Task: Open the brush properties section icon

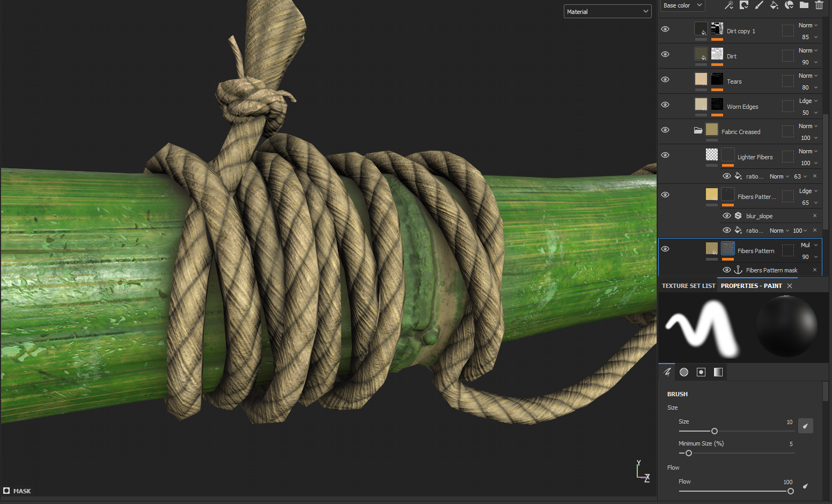Action: (667, 372)
